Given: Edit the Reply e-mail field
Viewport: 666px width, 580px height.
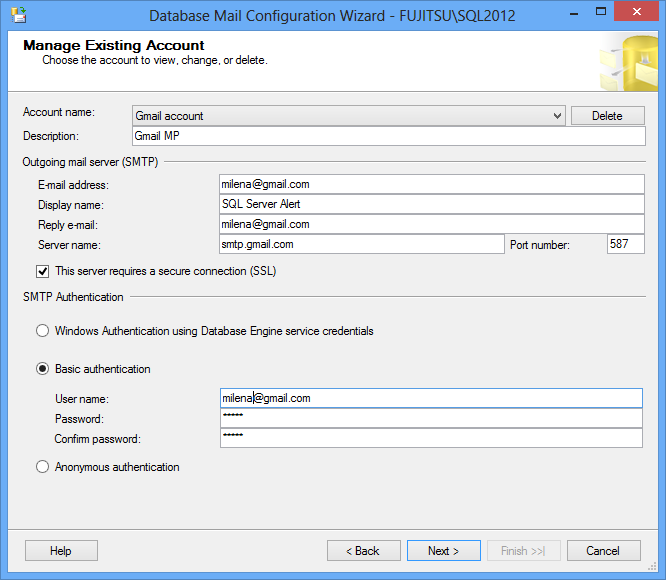Looking at the screenshot, I should [x=431, y=224].
